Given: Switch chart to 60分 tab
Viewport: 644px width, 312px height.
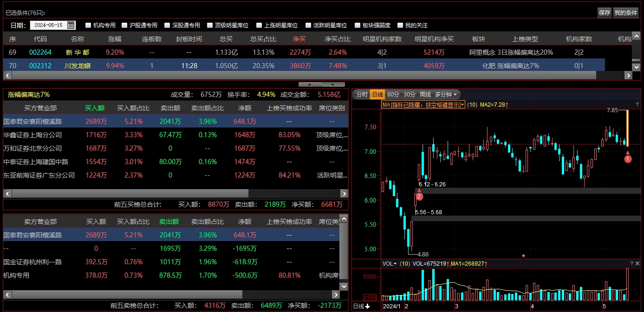Looking at the screenshot, I should point(393,95).
